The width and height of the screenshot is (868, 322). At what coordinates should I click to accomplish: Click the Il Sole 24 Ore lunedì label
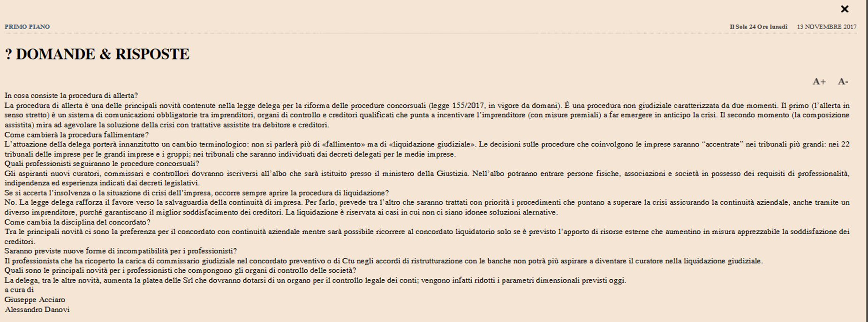point(758,27)
